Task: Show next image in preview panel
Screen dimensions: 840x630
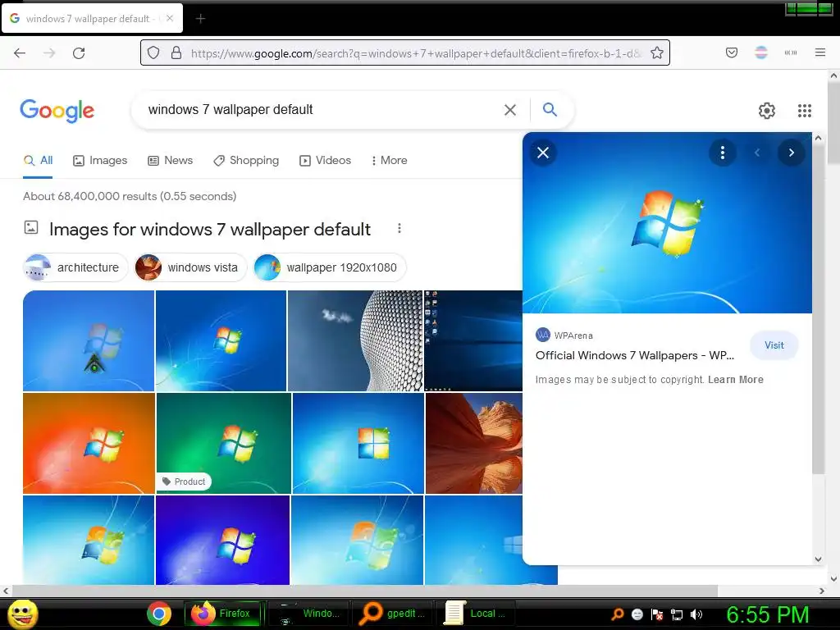Action: point(791,153)
